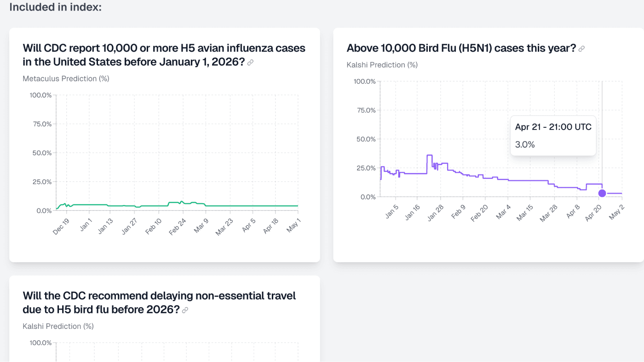Open the question 'Above 10,000 Bird Flu (H5N1) cases this year?'
The width and height of the screenshot is (644, 362).
point(459,48)
